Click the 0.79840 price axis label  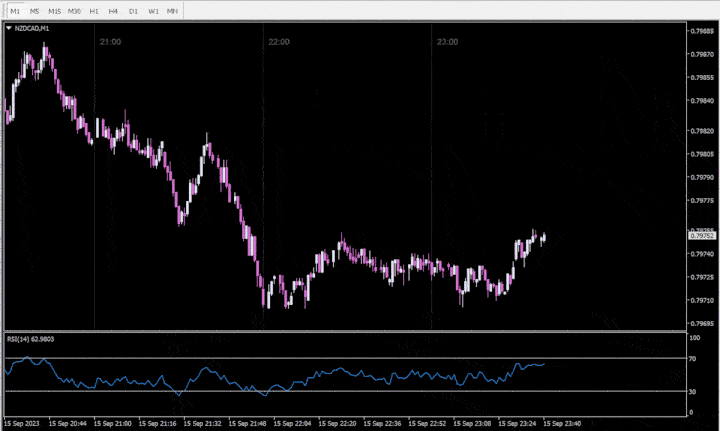click(x=701, y=101)
